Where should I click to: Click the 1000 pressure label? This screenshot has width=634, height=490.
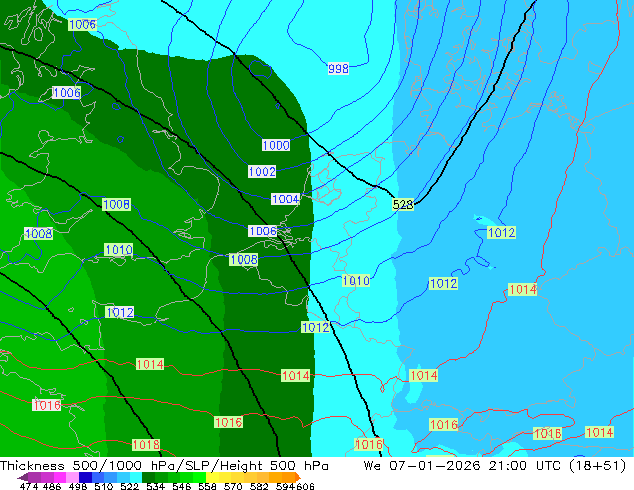tap(276, 145)
